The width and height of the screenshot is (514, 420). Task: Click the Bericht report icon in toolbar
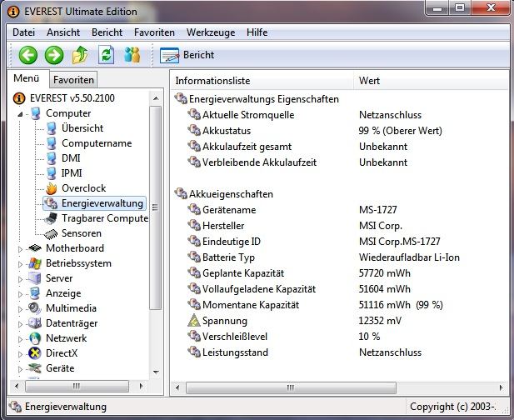tap(169, 55)
